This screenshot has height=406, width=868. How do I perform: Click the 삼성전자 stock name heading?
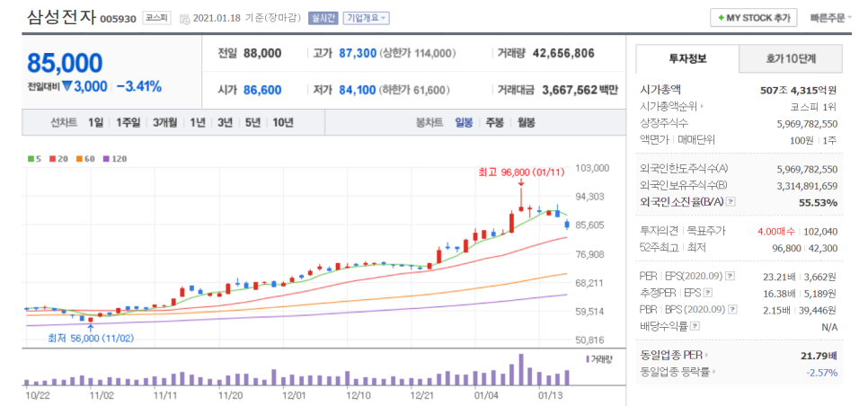click(x=61, y=16)
